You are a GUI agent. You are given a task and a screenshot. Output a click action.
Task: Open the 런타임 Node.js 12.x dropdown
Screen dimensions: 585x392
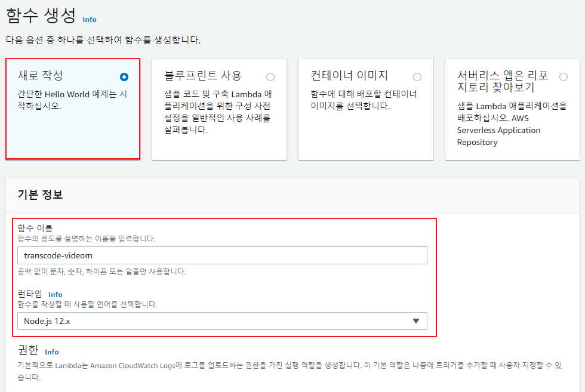click(x=222, y=321)
